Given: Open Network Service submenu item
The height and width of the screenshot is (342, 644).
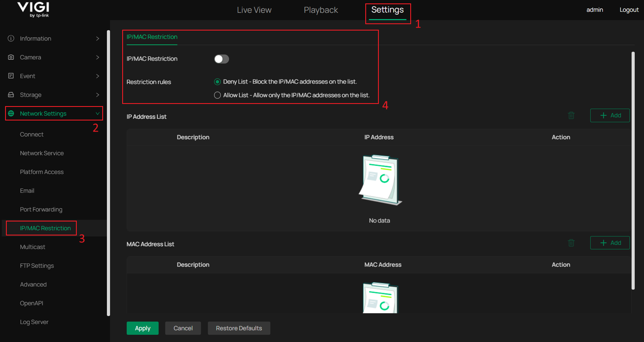Looking at the screenshot, I should click(x=42, y=153).
